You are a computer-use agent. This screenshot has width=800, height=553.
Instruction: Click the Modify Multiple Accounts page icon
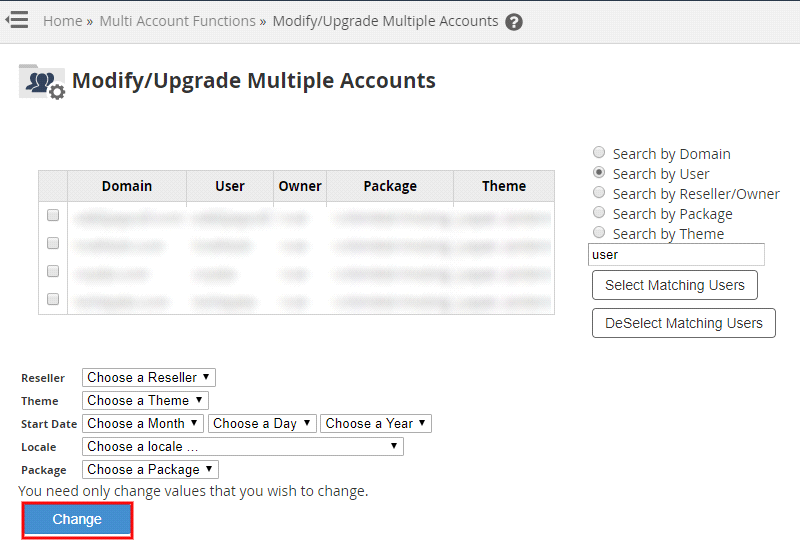coord(41,82)
